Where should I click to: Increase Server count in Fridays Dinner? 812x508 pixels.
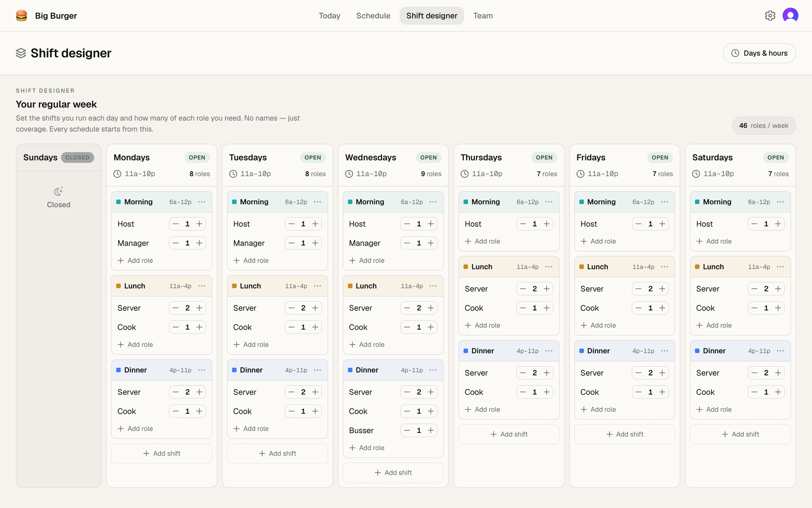(662, 373)
